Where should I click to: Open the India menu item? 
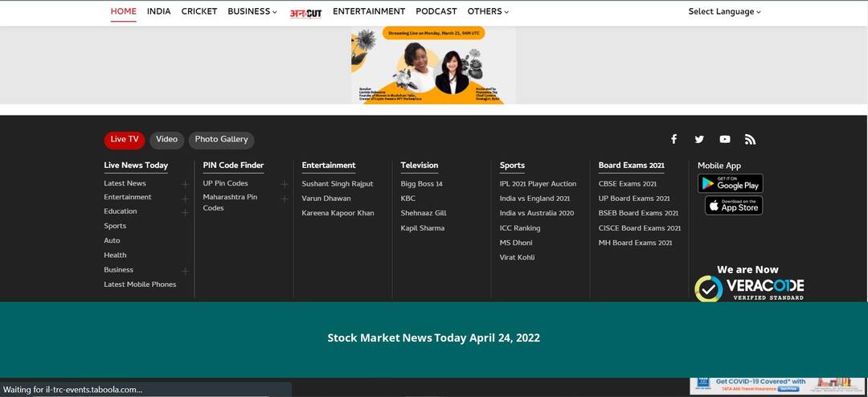[x=159, y=11]
